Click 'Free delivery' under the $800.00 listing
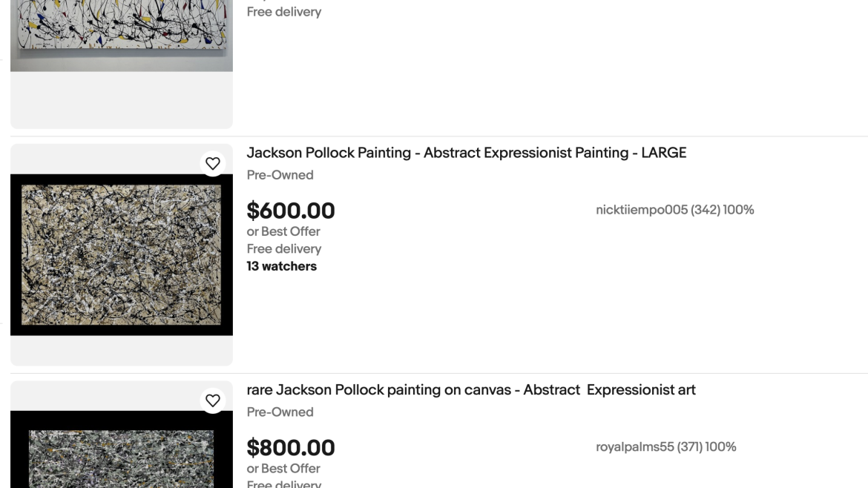The height and width of the screenshot is (488, 868). coord(284,484)
